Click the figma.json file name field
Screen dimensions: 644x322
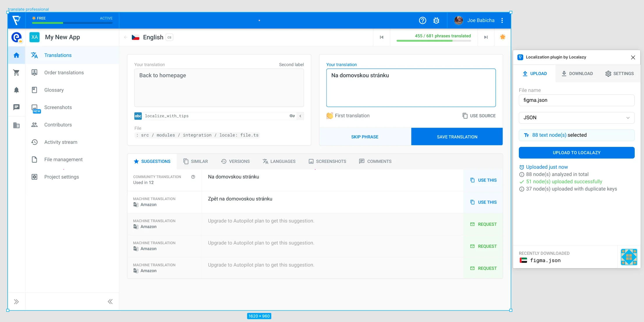pos(576,100)
